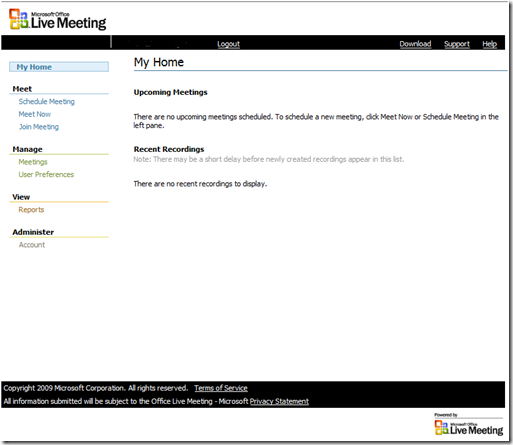513x445 pixels.
Task: Open Meetings under Manage
Action: coord(33,162)
